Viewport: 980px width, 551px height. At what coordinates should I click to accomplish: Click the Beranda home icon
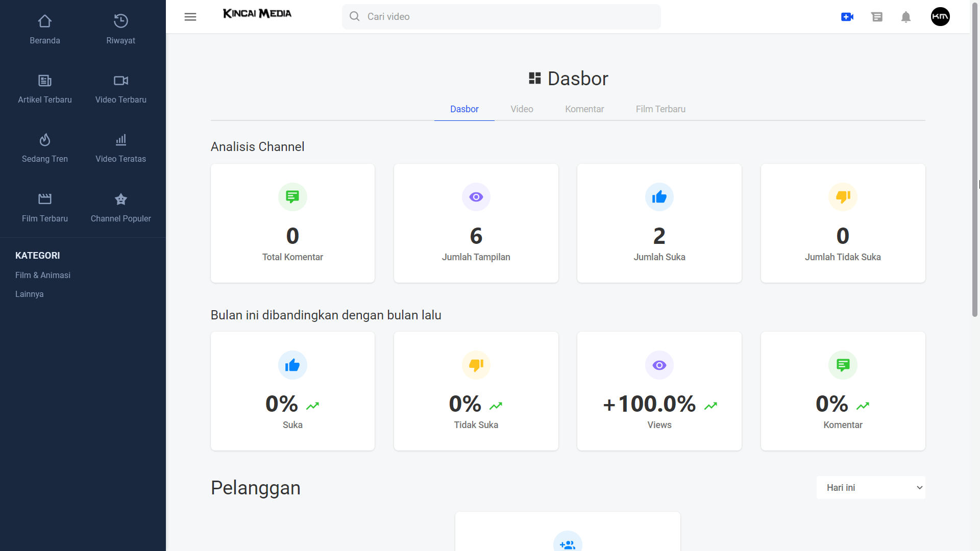click(x=44, y=20)
